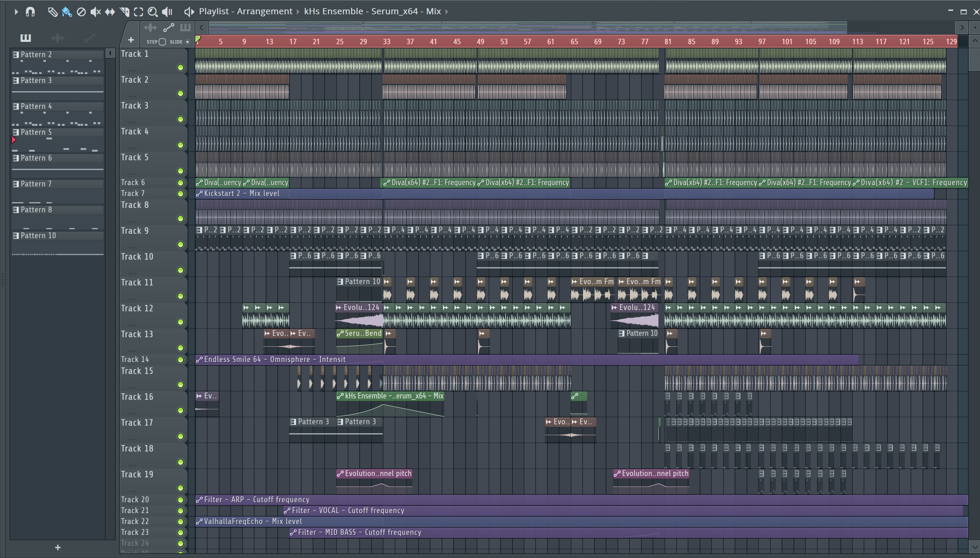Image resolution: width=980 pixels, height=558 pixels.
Task: Mute Track 6 with its green light
Action: point(180,183)
